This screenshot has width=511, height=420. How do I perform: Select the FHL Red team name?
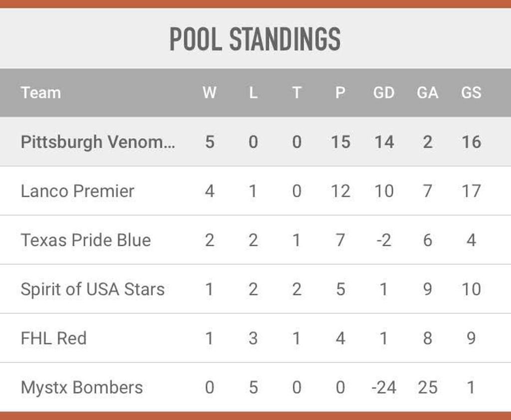54,338
